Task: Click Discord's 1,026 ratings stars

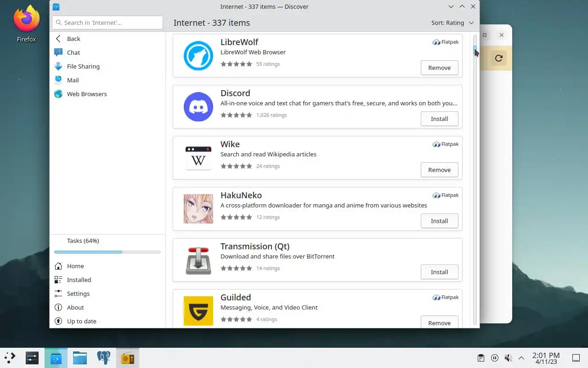Action: [x=236, y=115]
